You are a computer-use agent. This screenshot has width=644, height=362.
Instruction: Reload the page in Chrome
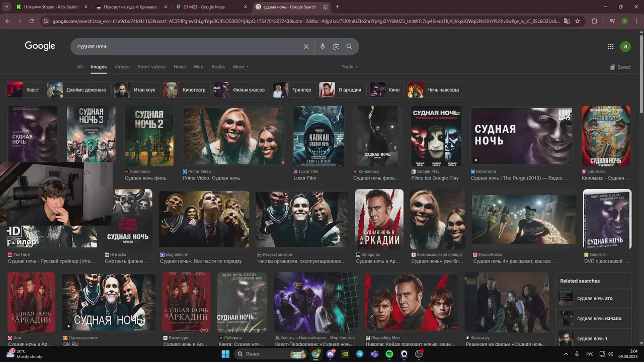coord(31,21)
